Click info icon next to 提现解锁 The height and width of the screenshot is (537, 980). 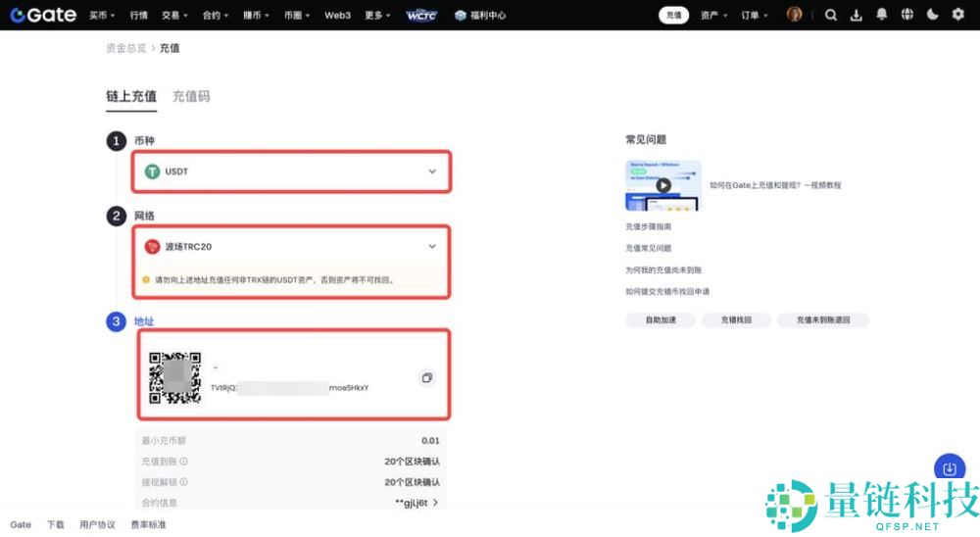click(184, 482)
